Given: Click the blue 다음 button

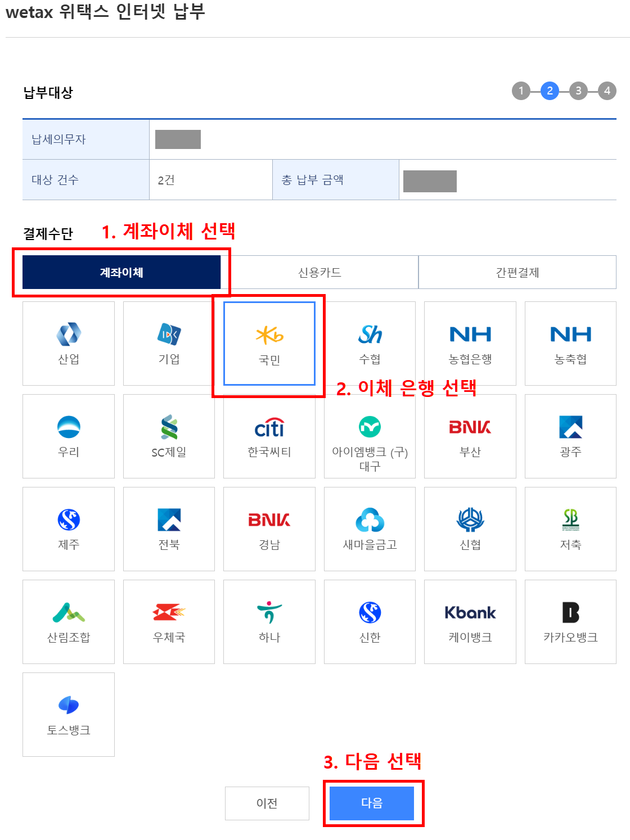Looking at the screenshot, I should pos(372,803).
